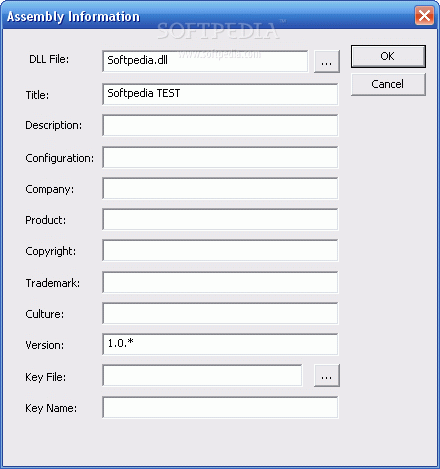Click the "Description:" label
440x469 pixels.
pyautogui.click(x=54, y=125)
